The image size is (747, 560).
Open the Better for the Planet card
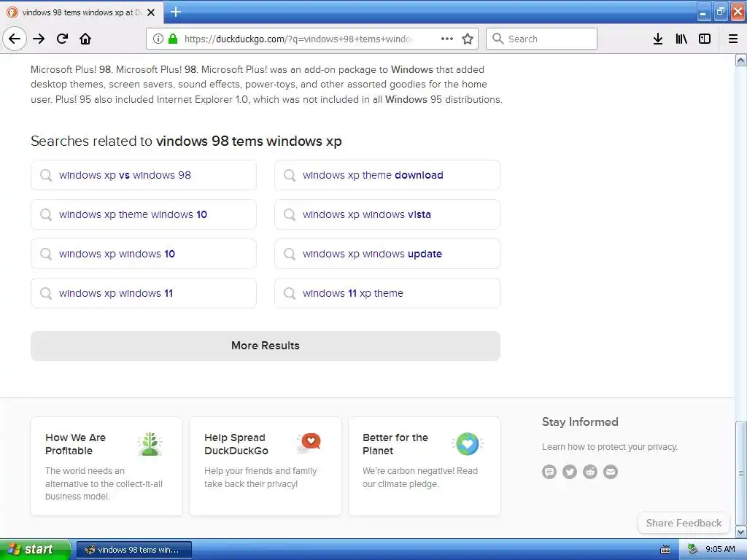(x=425, y=466)
